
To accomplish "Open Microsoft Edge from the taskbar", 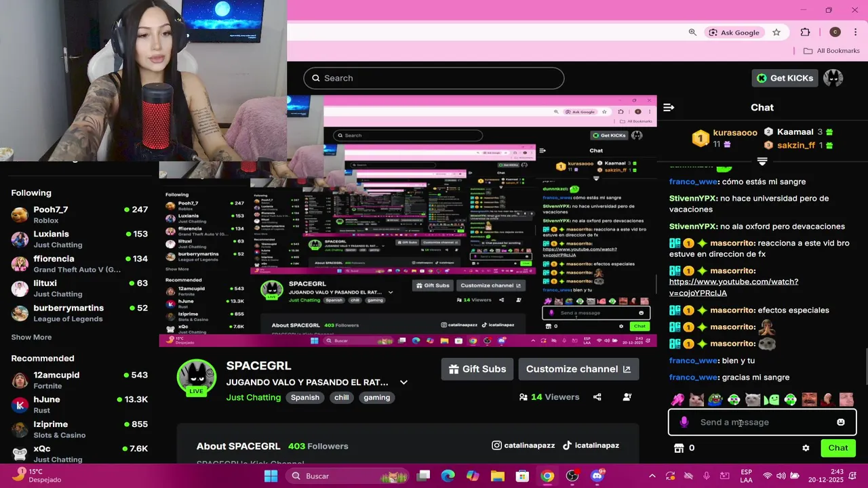I will tap(448, 476).
